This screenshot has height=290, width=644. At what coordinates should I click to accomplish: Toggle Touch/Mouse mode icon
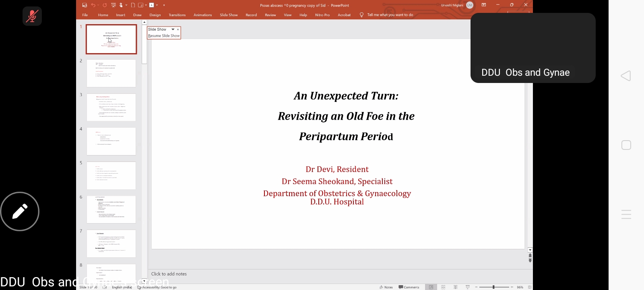[121, 5]
